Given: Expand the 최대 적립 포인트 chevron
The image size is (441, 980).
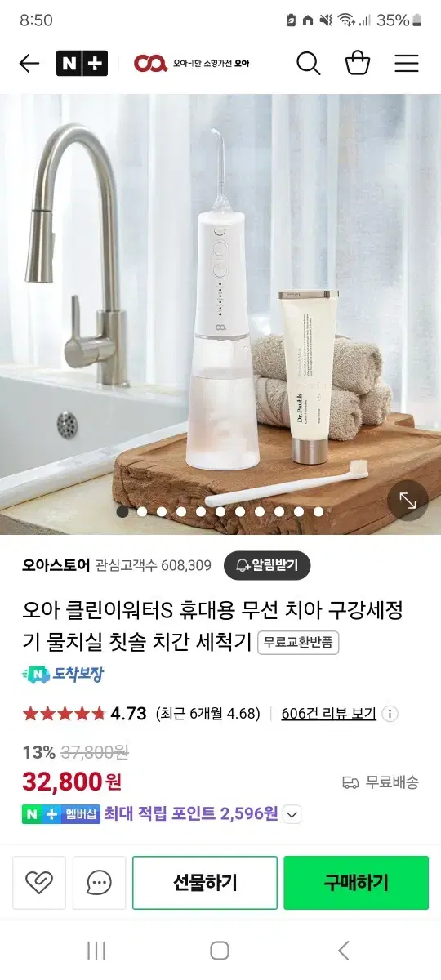Looking at the screenshot, I should pos(292,814).
